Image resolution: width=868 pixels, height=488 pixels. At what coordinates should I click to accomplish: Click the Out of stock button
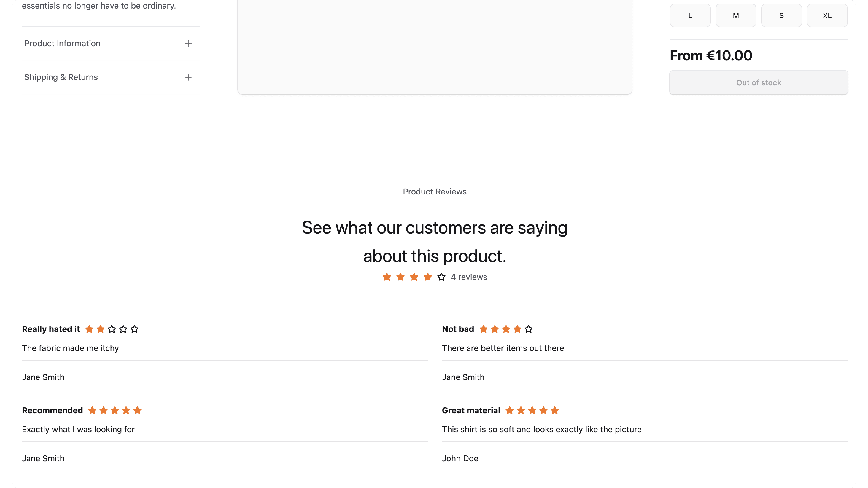(758, 82)
